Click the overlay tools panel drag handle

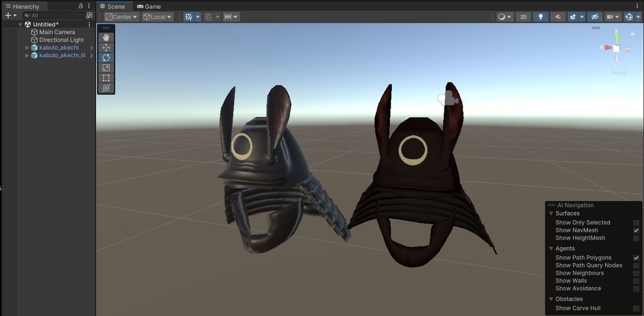point(106,28)
